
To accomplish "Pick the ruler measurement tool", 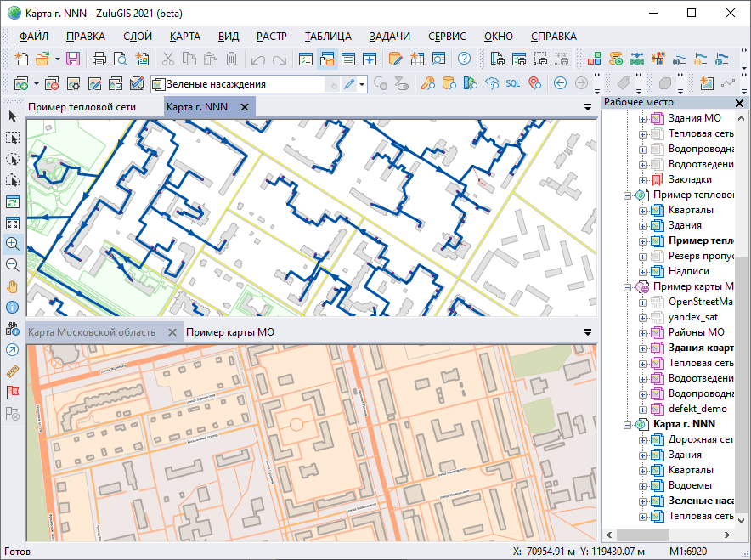I will click(13, 371).
